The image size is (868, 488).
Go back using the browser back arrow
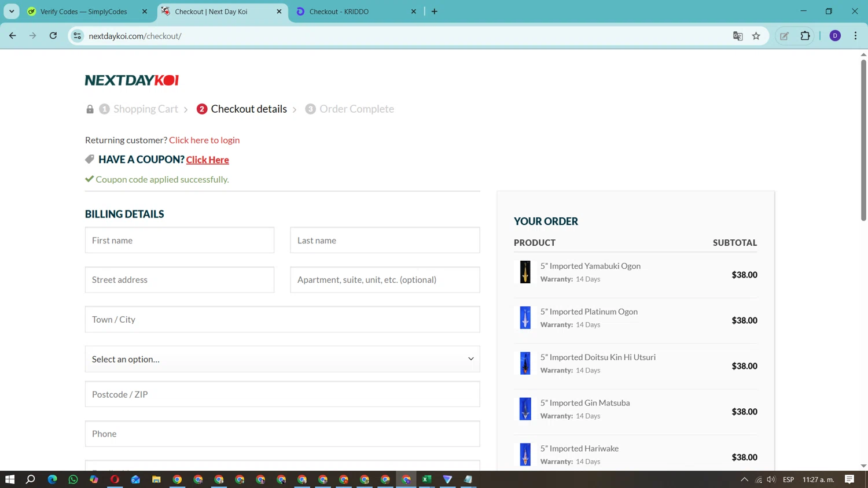(x=13, y=36)
